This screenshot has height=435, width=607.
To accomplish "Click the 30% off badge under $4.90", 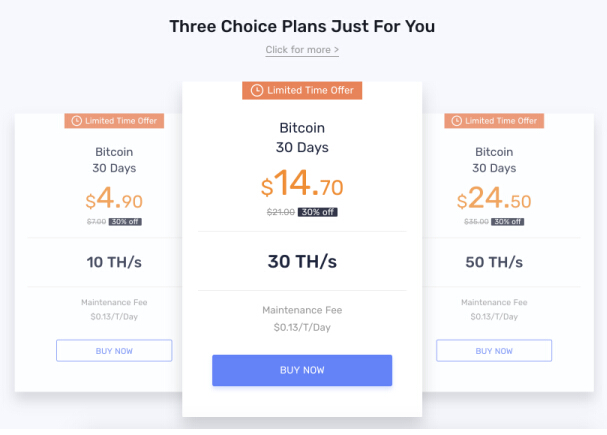I will (x=125, y=222).
